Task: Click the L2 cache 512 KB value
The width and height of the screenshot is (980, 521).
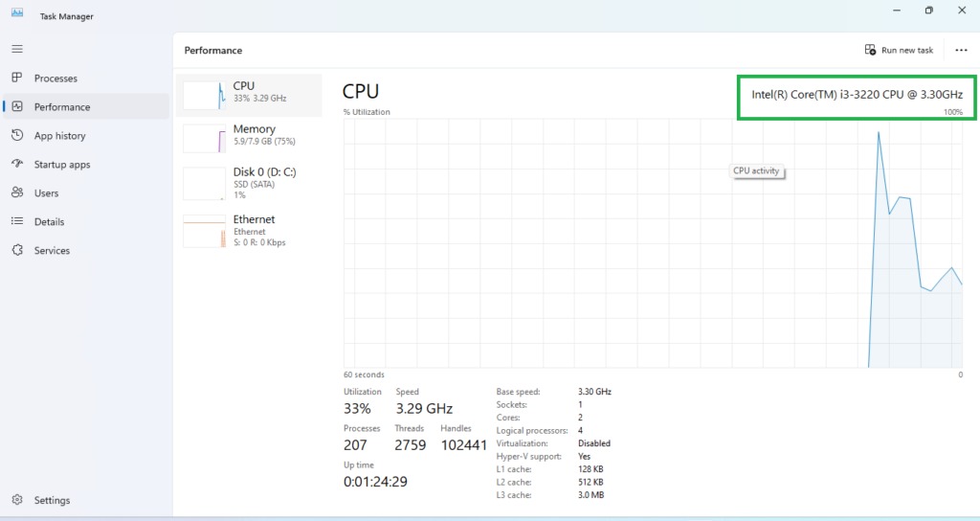Action: click(x=590, y=483)
